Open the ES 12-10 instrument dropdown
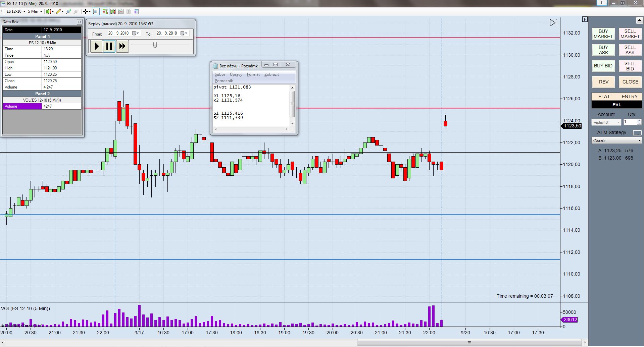This screenshot has height=347, width=644. (16, 11)
